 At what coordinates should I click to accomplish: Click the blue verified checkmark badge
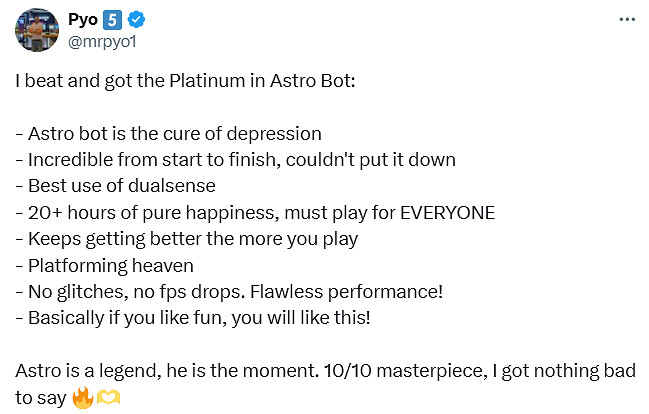135,20
